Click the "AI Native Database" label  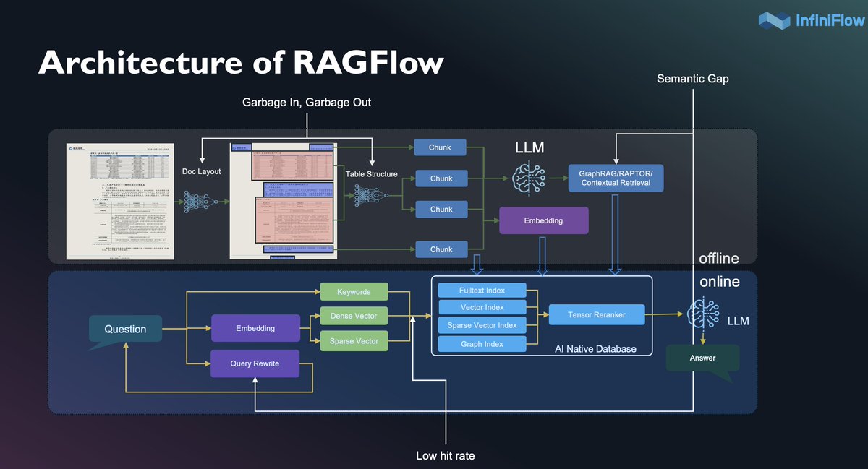point(595,349)
